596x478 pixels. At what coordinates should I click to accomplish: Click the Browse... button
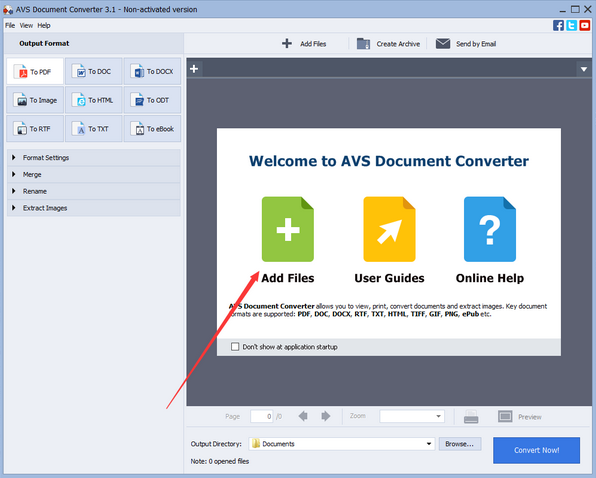point(460,444)
